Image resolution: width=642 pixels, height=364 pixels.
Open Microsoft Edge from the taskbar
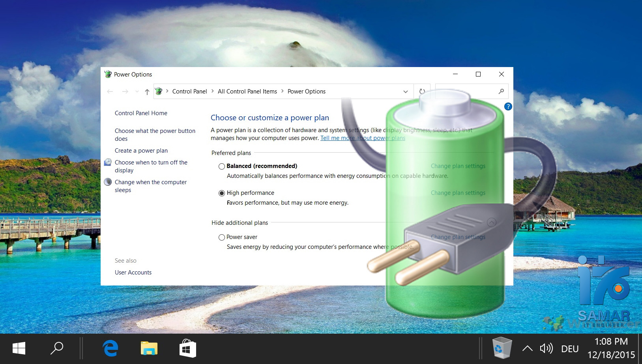(110, 349)
